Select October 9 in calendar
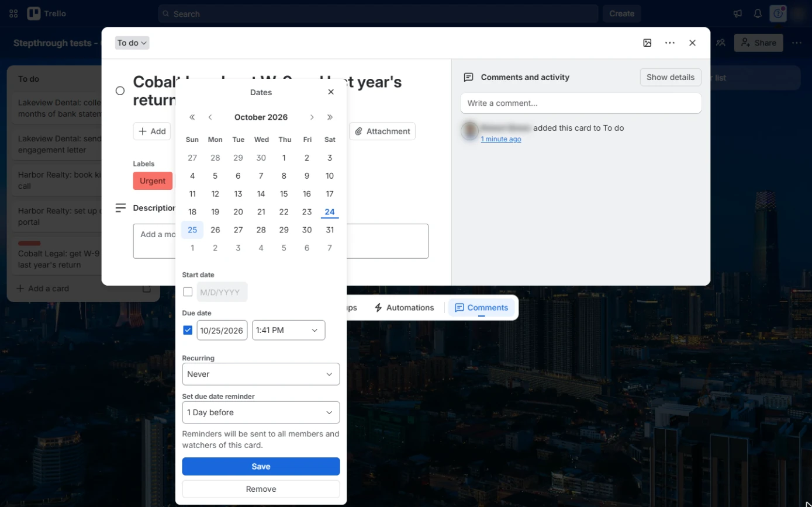Screen dimensions: 812x507 click(307, 176)
